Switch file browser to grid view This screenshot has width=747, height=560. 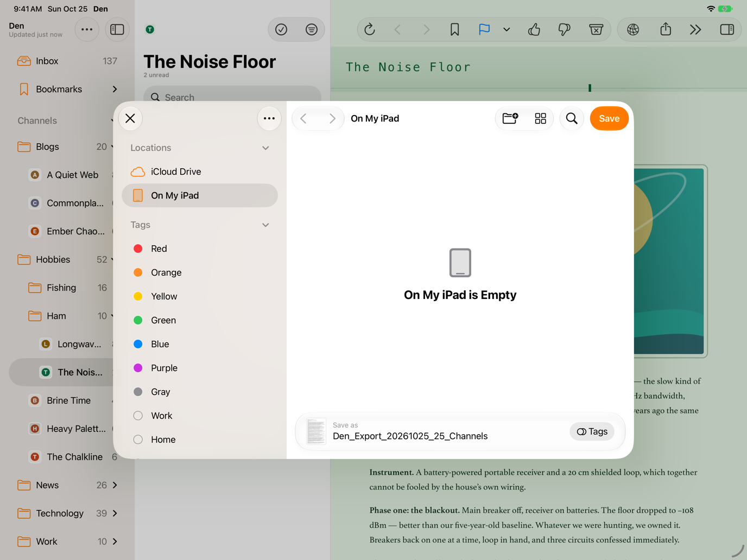coord(540,118)
